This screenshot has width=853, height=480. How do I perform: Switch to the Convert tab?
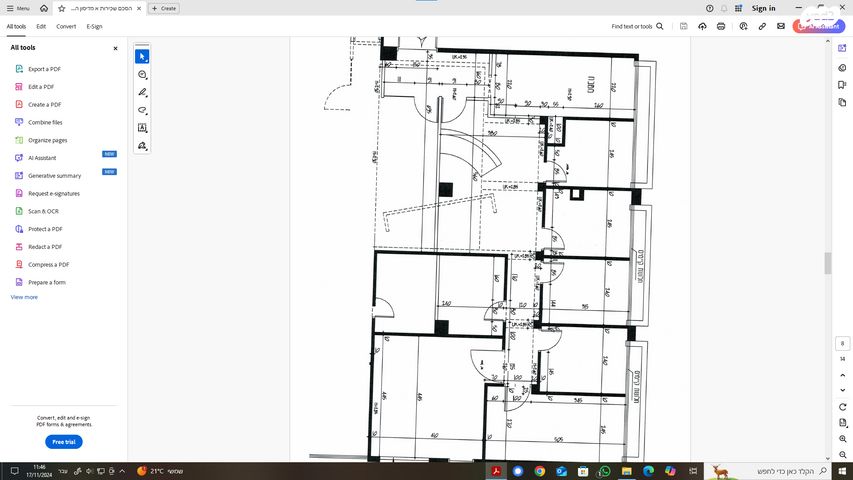[x=66, y=26]
